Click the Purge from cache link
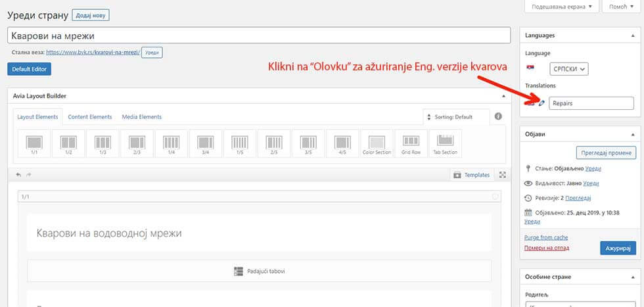Viewport: 644px width, 307px height. [x=545, y=237]
